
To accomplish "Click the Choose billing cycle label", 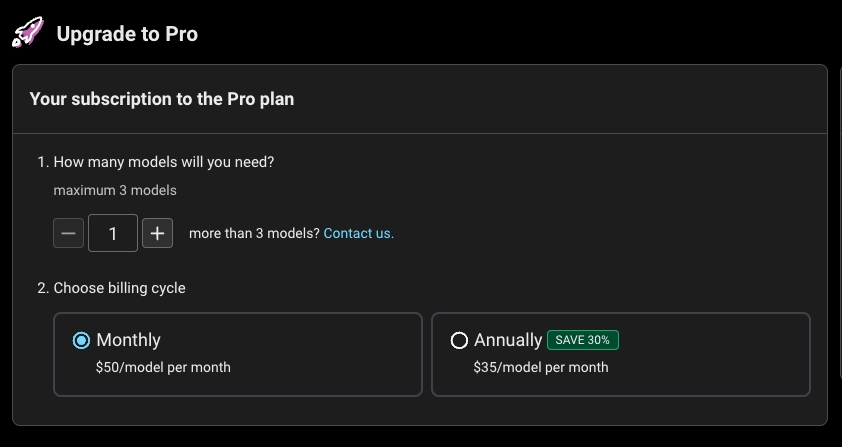I will (x=119, y=288).
